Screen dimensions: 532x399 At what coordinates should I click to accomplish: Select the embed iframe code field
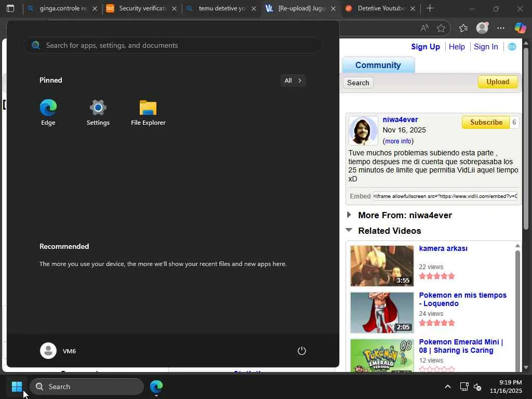click(x=445, y=196)
